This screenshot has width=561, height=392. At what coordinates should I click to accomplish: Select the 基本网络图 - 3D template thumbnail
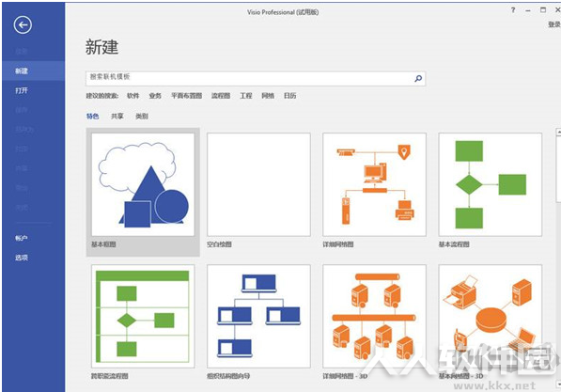[491, 316]
